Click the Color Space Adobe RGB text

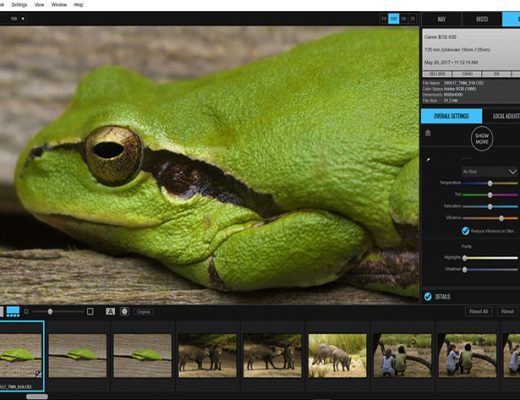(x=449, y=89)
